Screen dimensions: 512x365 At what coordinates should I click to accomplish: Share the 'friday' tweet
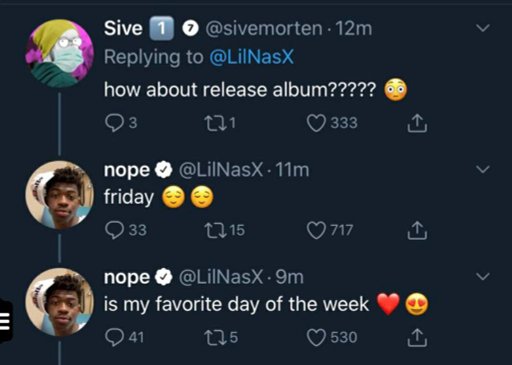tap(417, 231)
